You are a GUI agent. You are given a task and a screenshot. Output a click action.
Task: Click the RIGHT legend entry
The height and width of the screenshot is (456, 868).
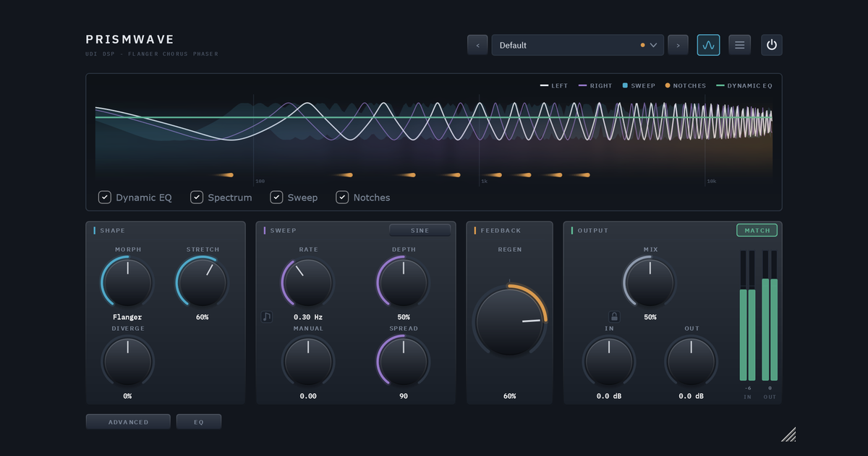click(595, 85)
